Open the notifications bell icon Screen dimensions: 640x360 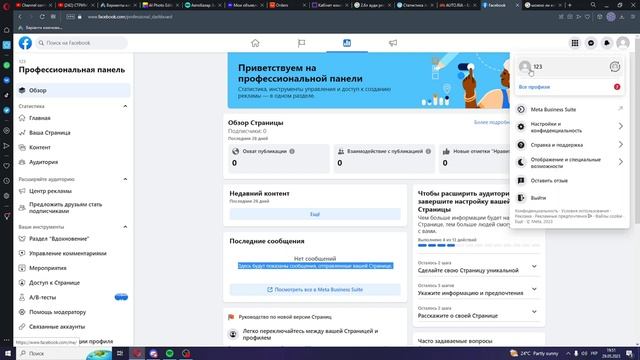[607, 43]
